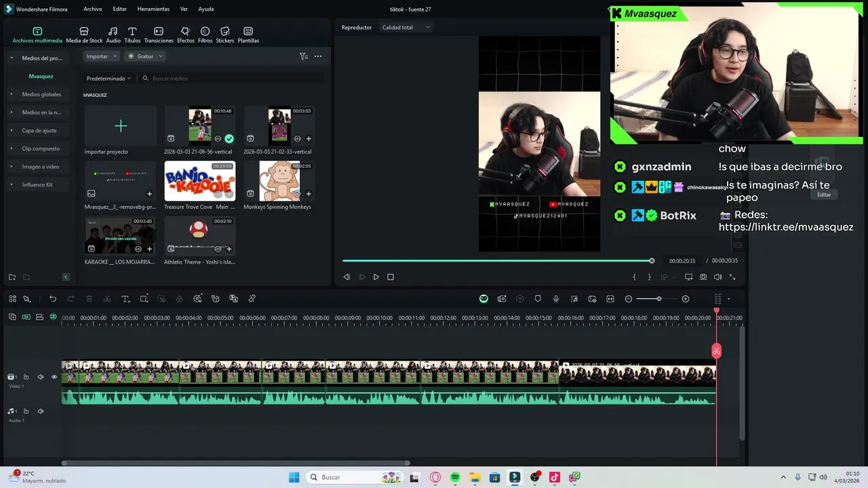
Task: Open the AI translation tool icon
Action: pyautogui.click(x=233, y=299)
